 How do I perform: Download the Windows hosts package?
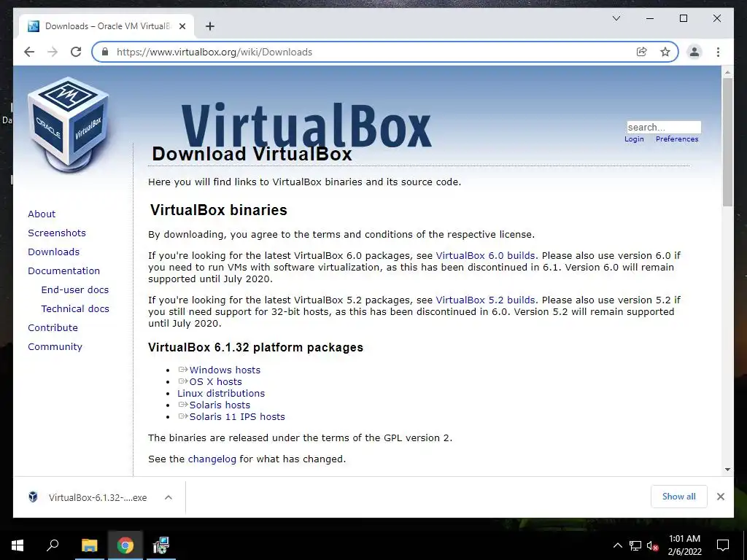[x=225, y=370]
